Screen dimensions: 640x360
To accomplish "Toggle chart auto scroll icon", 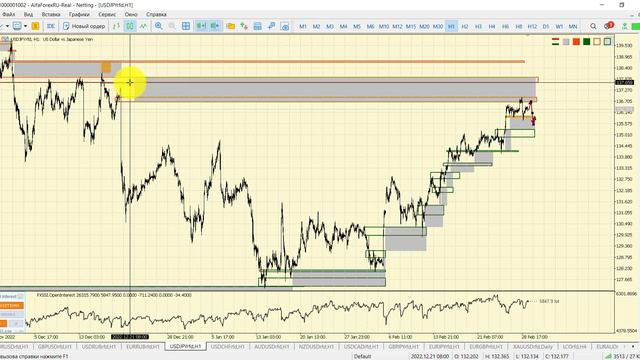I will [x=201, y=26].
